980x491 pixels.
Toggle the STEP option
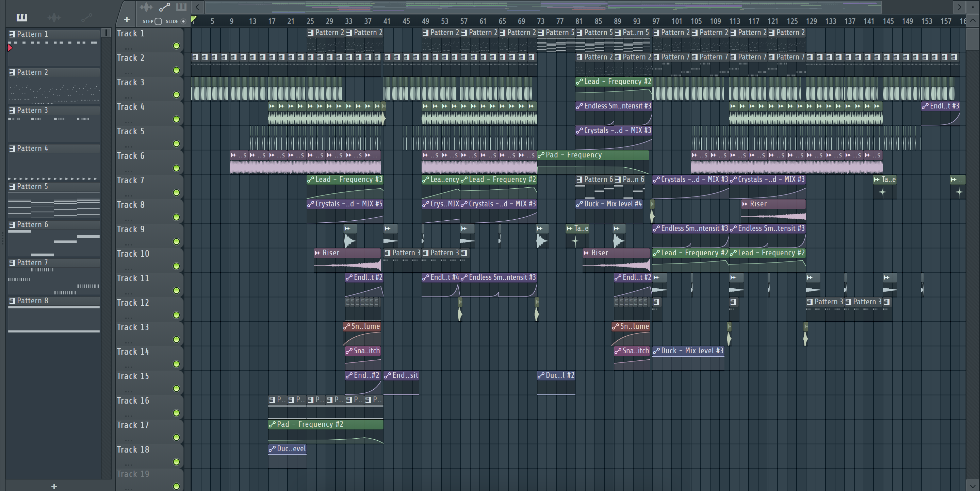tap(158, 21)
